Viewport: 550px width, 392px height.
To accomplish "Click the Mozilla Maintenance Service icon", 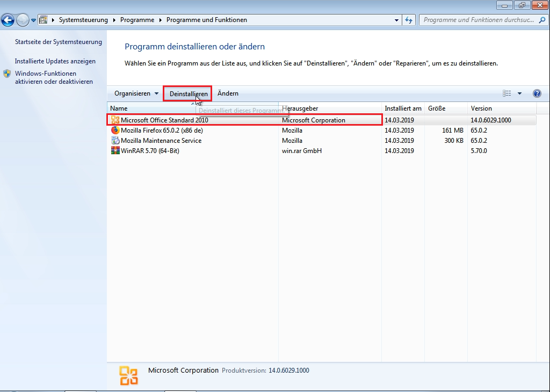I will [115, 140].
